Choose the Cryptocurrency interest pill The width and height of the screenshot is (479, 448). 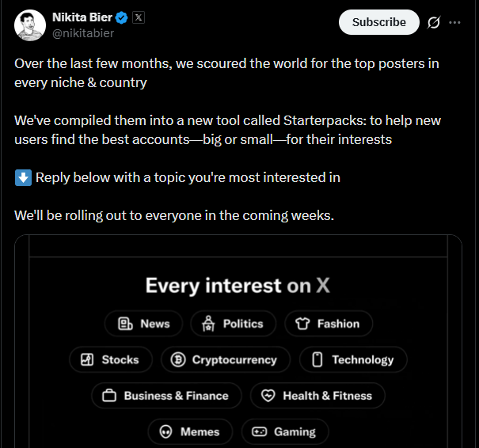pos(224,359)
